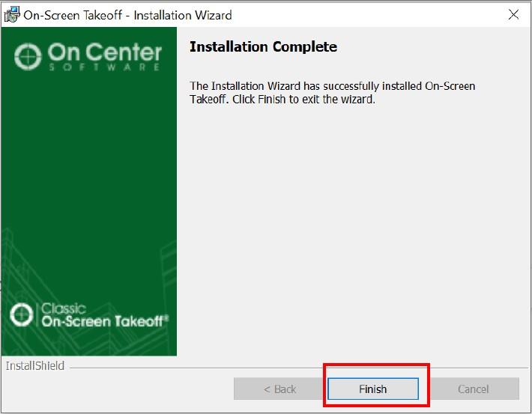The image size is (532, 414).
Task: Click the Finish button
Action: (372, 389)
